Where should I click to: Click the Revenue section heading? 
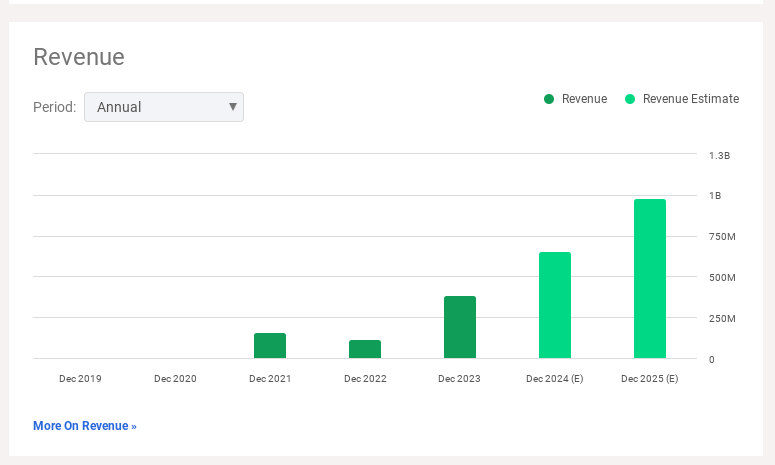79,57
